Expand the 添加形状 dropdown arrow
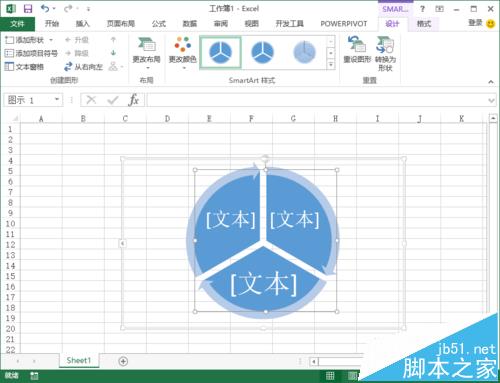This screenshot has width=500, height=383. pyautogui.click(x=51, y=40)
